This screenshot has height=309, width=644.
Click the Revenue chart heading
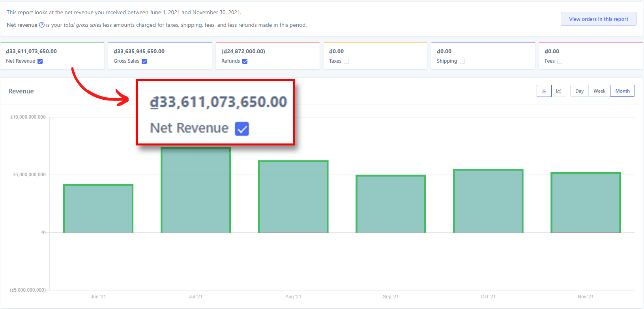click(x=21, y=91)
